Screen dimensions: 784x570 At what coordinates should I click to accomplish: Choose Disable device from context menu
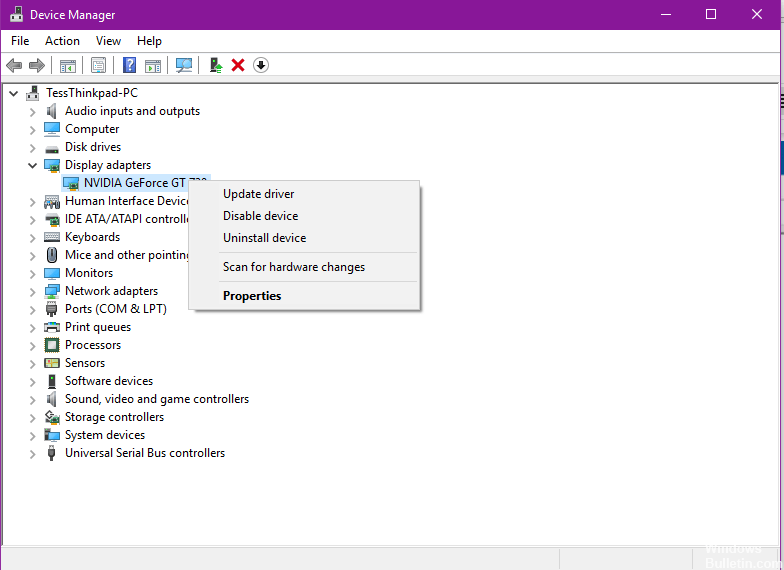pos(304,216)
